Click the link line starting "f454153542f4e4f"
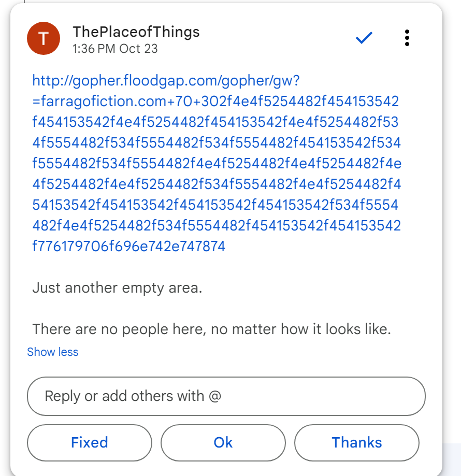Image resolution: width=461 pixels, height=476 pixels. pos(215,122)
